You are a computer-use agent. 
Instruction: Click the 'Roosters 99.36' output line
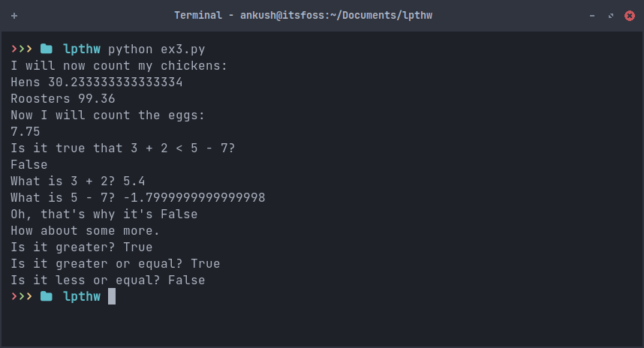click(62, 99)
